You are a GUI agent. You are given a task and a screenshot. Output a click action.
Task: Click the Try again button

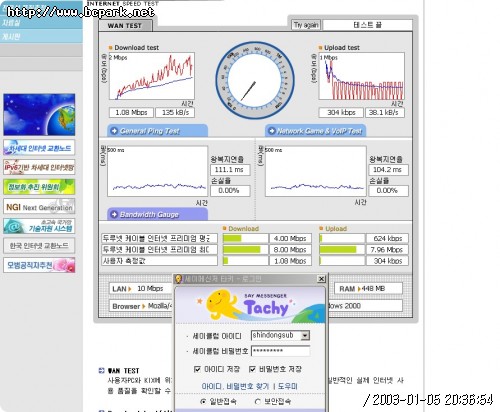[306, 25]
